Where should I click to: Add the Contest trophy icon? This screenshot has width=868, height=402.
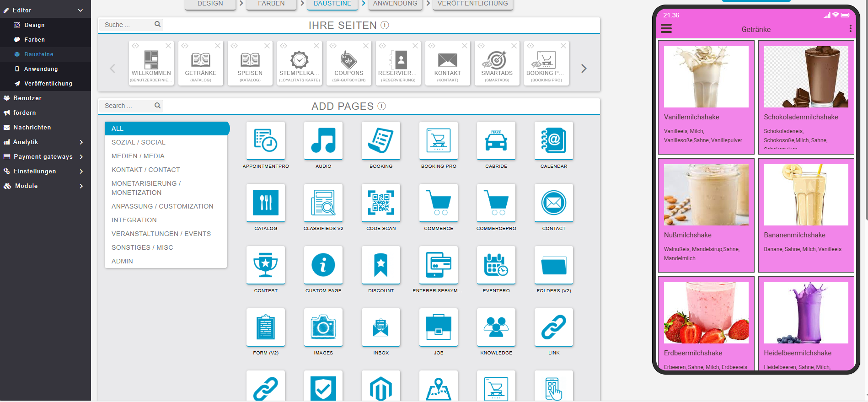click(x=266, y=265)
